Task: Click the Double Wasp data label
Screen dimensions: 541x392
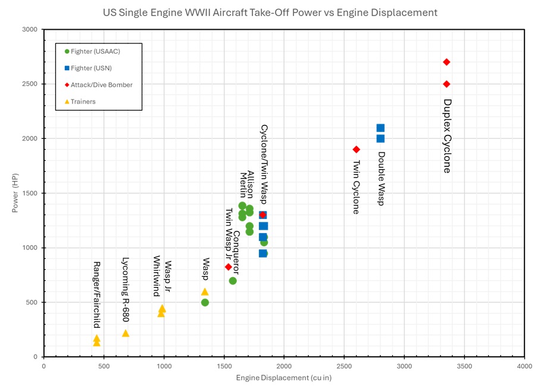Action: tap(381, 178)
